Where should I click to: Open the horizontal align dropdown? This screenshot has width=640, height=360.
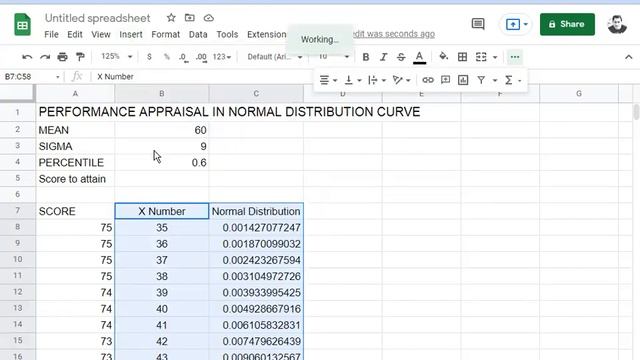[x=328, y=80]
